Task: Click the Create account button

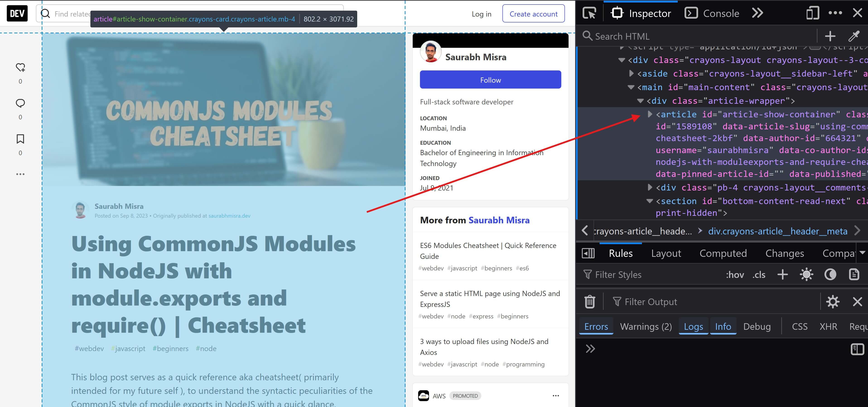Action: [x=533, y=14]
